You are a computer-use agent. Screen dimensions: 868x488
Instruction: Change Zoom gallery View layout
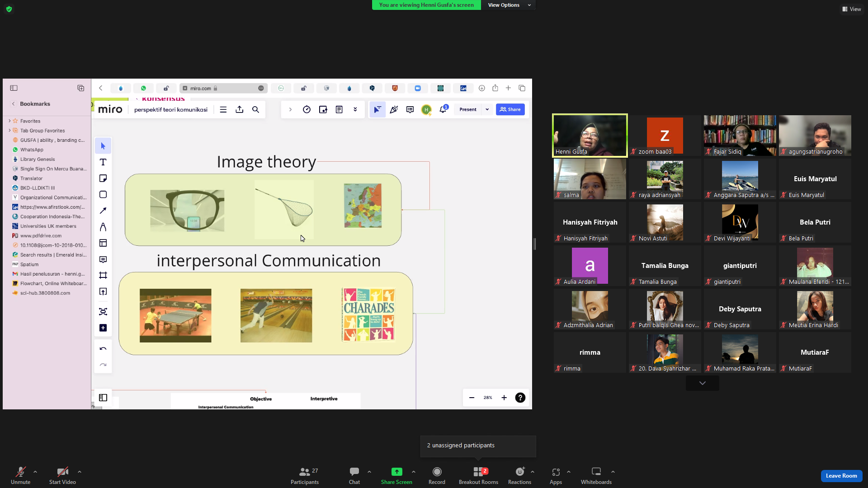tap(852, 9)
